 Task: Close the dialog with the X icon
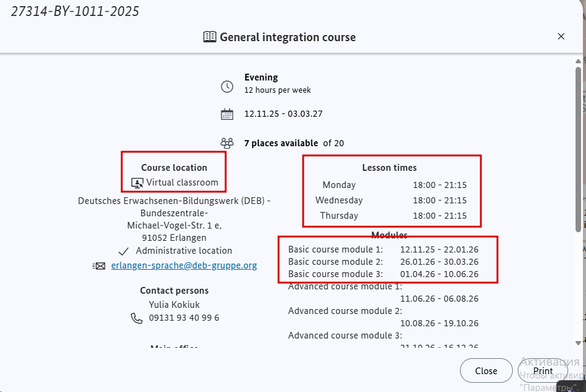coord(561,36)
